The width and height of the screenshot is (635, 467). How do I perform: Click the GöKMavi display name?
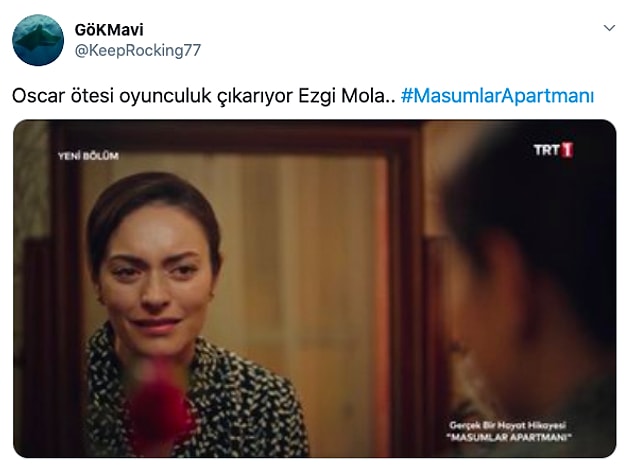[x=109, y=30]
